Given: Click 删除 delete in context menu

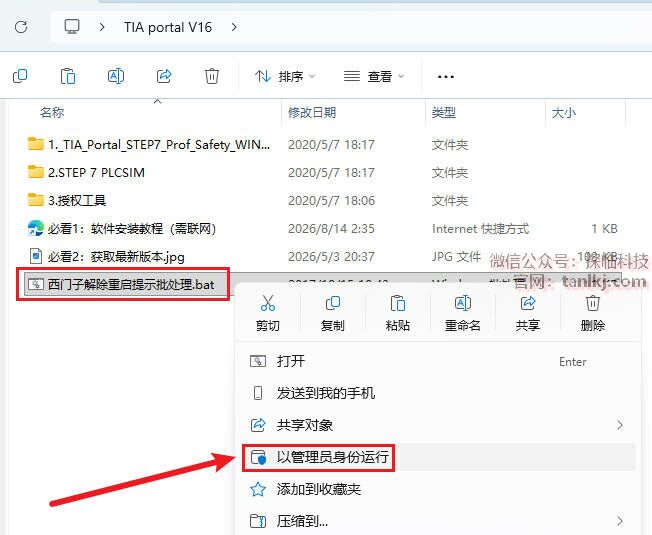Looking at the screenshot, I should (x=593, y=313).
